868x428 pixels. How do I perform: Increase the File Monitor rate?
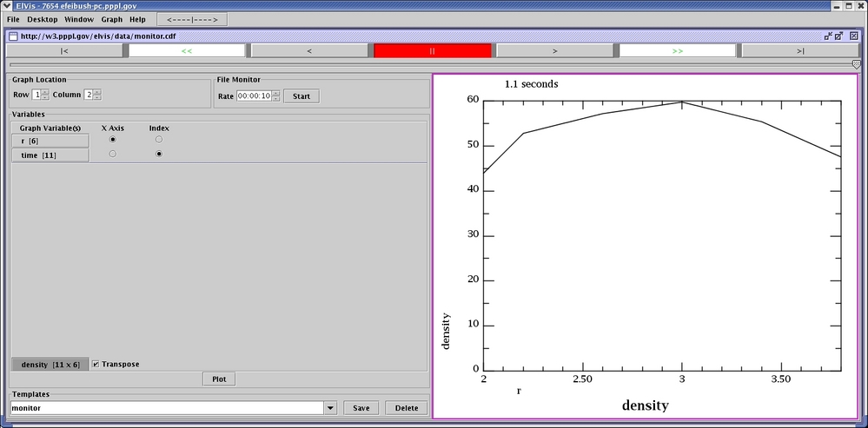(275, 93)
